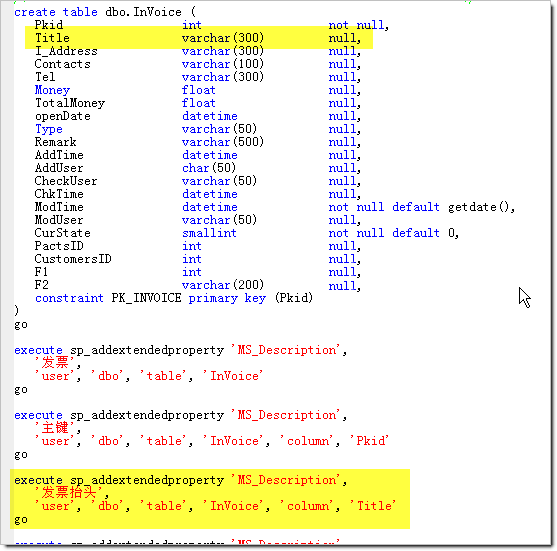Click the F2 column name
Screen dimensions: 557x551
tap(42, 285)
